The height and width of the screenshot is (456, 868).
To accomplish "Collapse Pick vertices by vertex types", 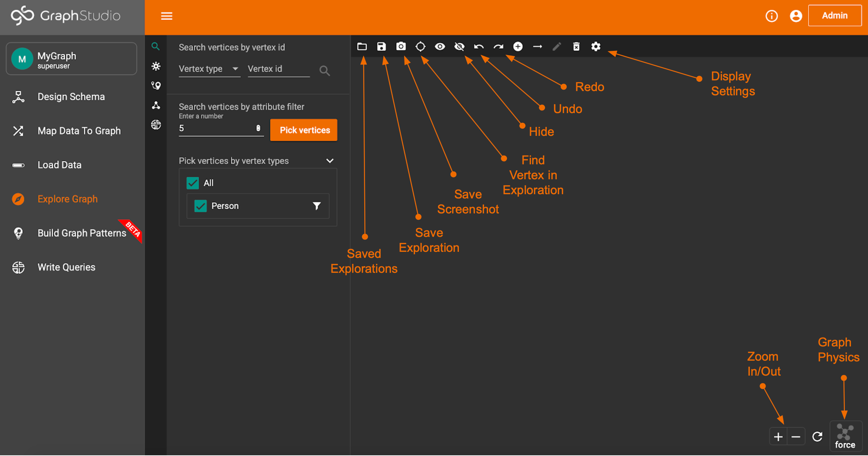I will tap(330, 161).
